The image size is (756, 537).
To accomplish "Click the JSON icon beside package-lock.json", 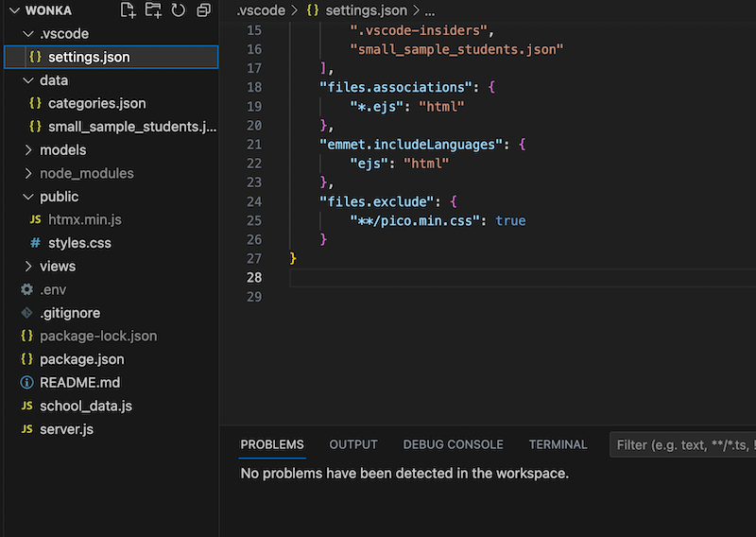I will pos(26,336).
